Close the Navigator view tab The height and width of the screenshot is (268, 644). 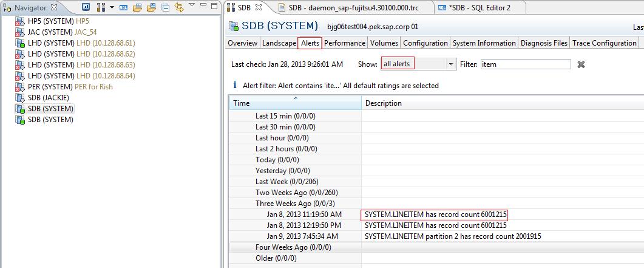click(54, 7)
